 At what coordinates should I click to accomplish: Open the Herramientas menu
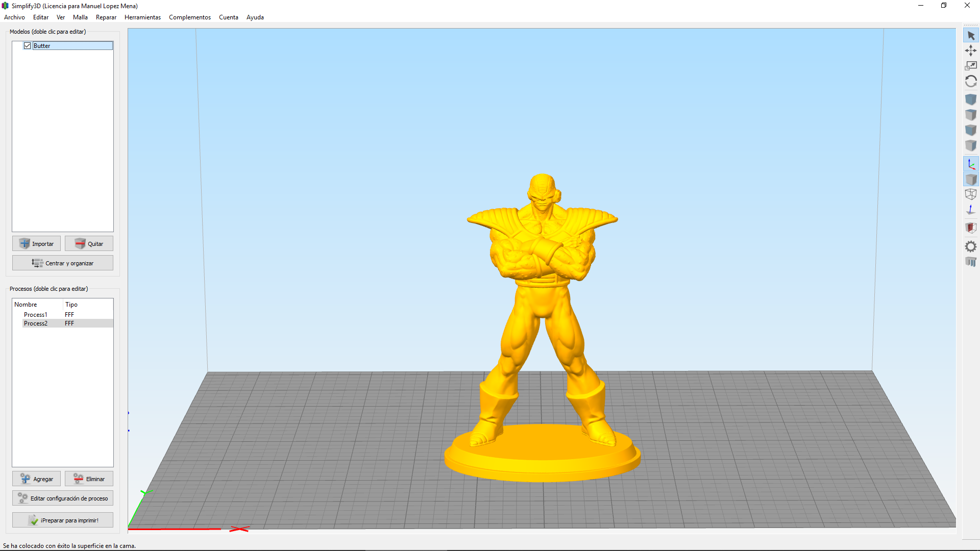[142, 17]
